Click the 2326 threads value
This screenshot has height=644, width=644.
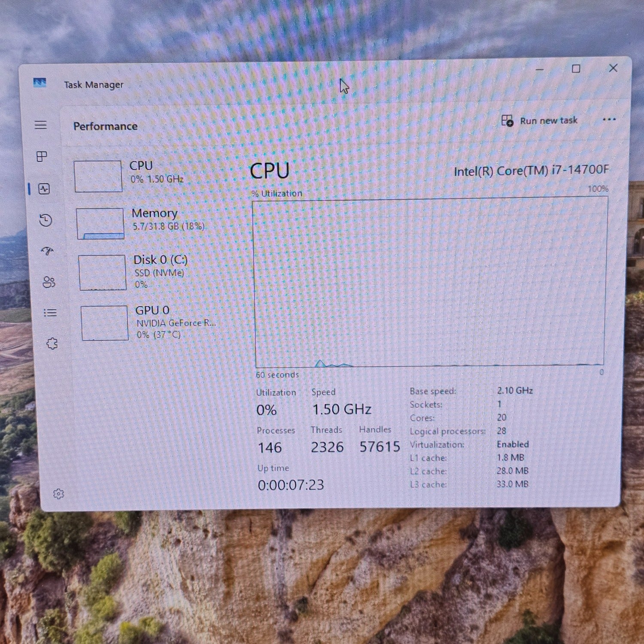327,447
